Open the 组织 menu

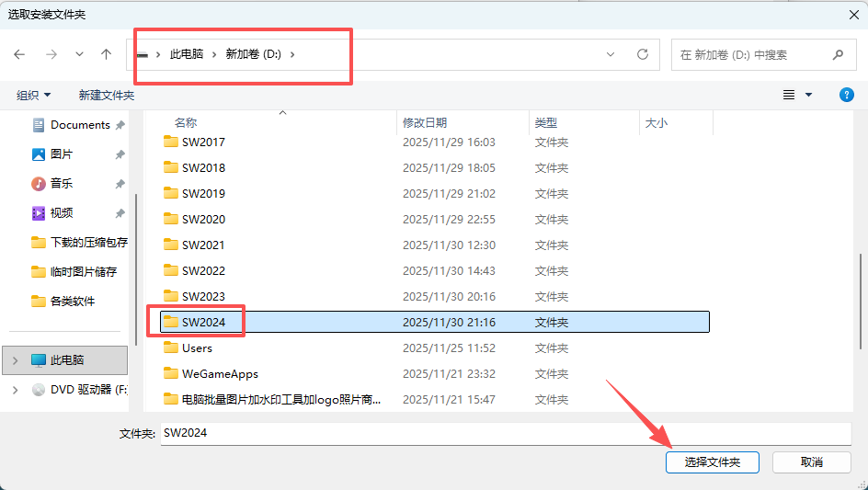pos(34,96)
